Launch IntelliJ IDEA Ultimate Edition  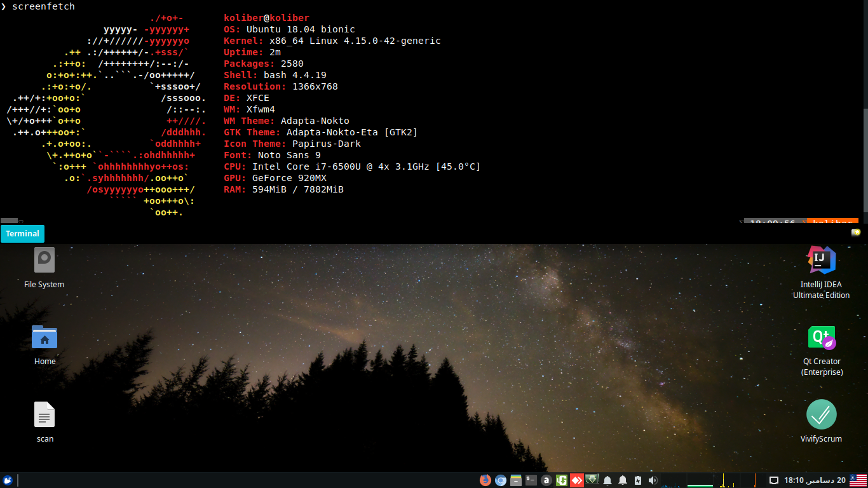click(x=821, y=272)
